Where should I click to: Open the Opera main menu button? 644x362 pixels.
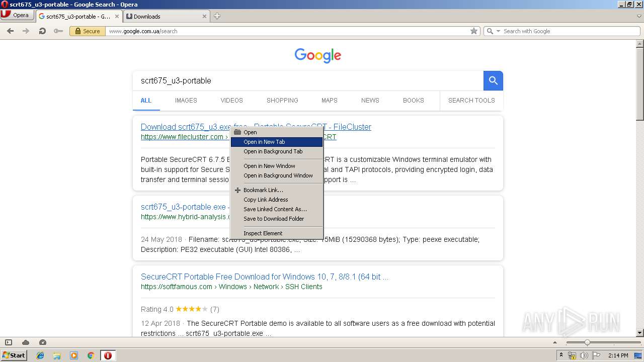[x=17, y=15]
